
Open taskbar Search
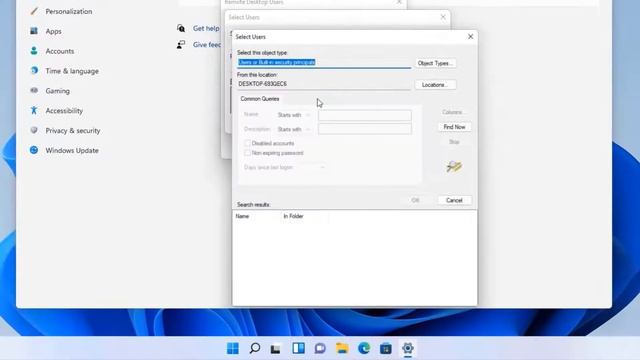click(255, 348)
